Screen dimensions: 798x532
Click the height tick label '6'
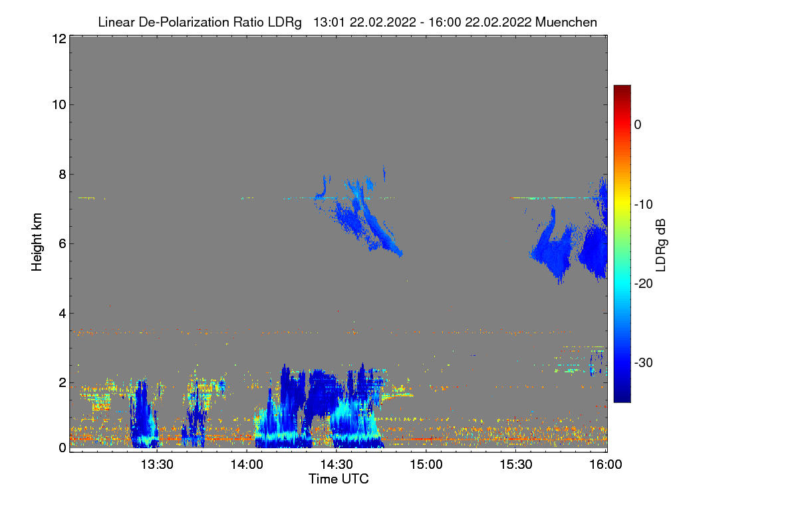pyautogui.click(x=61, y=243)
